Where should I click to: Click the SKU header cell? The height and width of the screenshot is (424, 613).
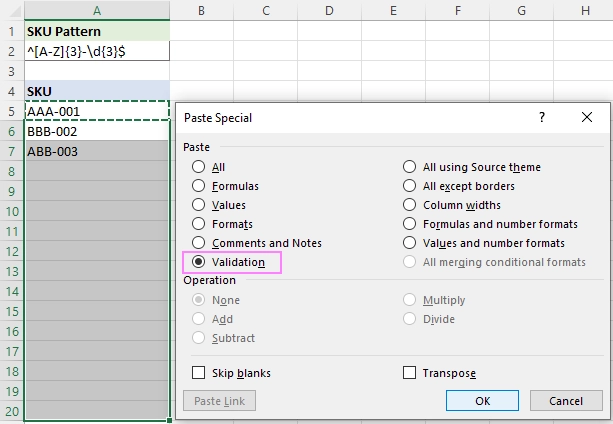[x=97, y=91]
